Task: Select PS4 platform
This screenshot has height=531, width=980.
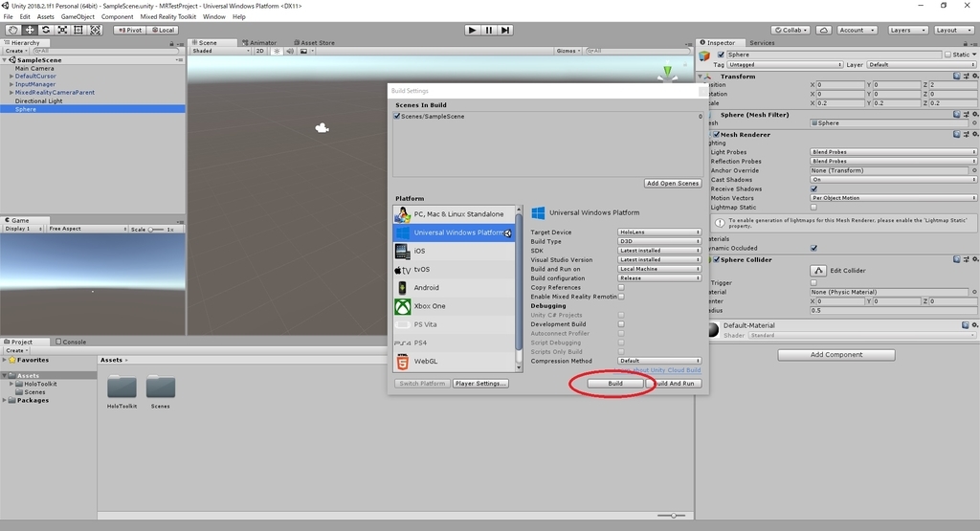Action: (454, 343)
